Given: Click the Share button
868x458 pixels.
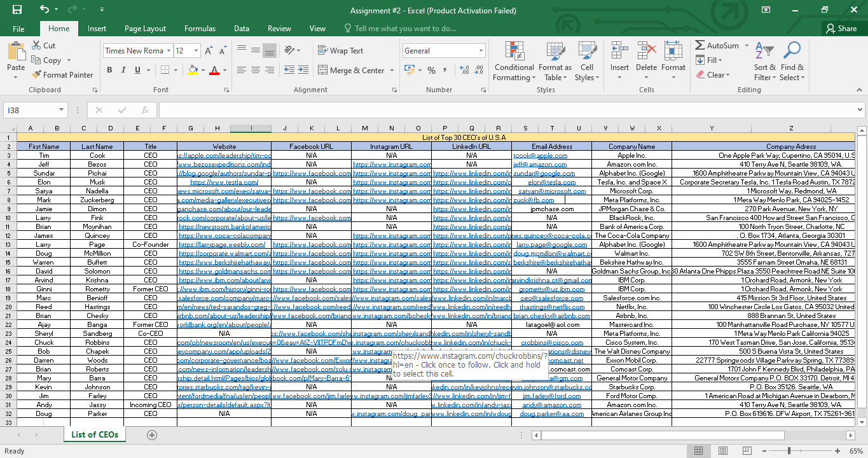Looking at the screenshot, I should pos(841,29).
